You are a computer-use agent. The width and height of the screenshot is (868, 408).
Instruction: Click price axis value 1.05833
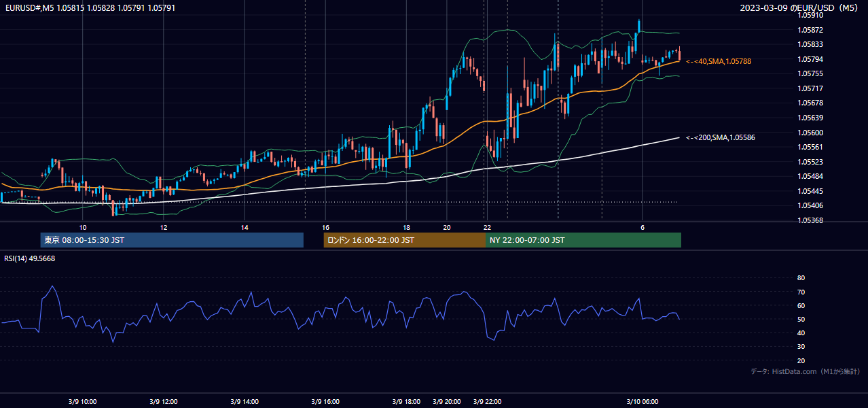pos(810,44)
